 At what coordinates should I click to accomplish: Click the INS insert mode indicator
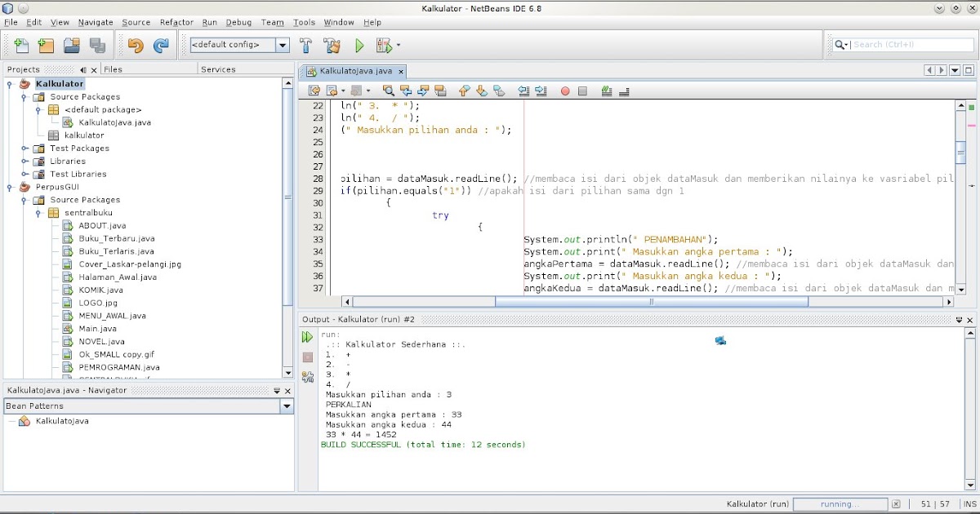point(969,504)
